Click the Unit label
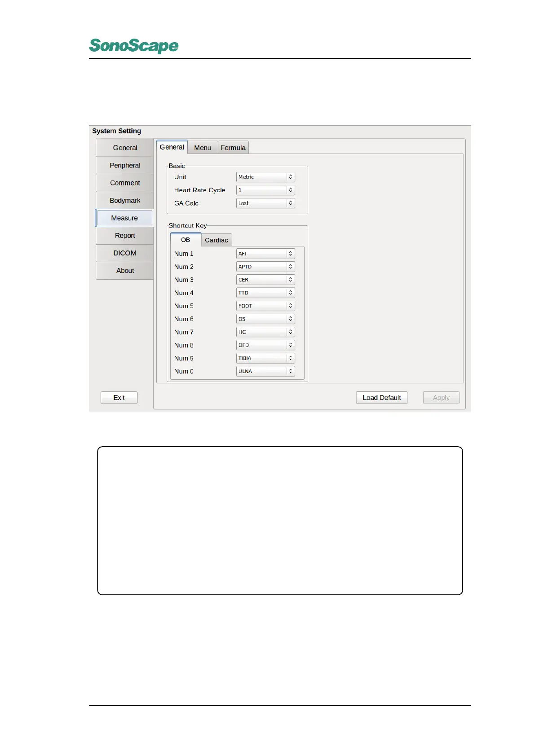 click(180, 177)
